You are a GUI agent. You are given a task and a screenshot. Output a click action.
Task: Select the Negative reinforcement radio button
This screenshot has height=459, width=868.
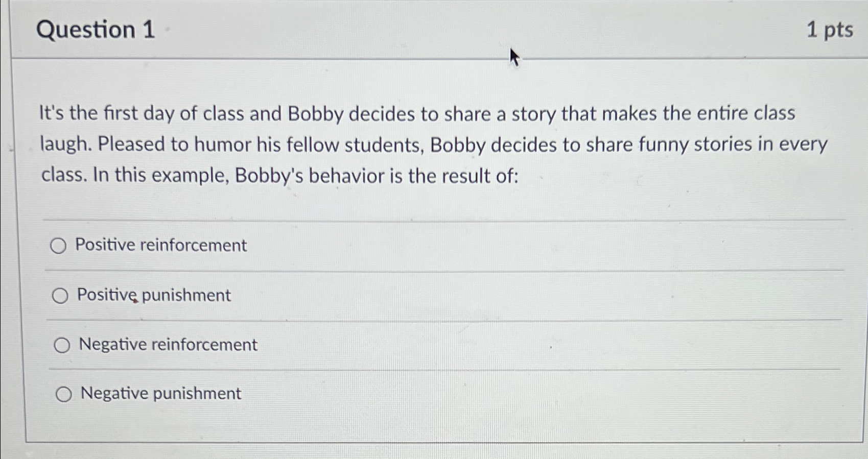pyautogui.click(x=62, y=345)
